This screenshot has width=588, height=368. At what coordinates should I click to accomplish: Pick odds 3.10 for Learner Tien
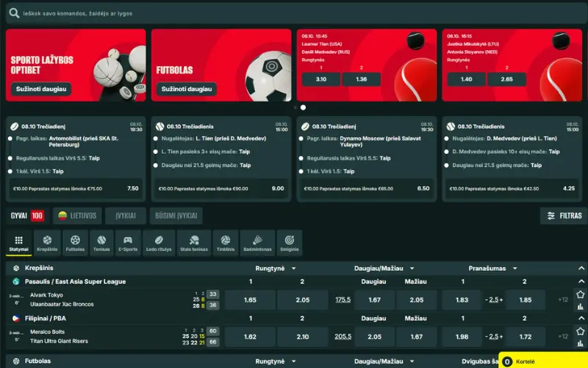[321, 79]
